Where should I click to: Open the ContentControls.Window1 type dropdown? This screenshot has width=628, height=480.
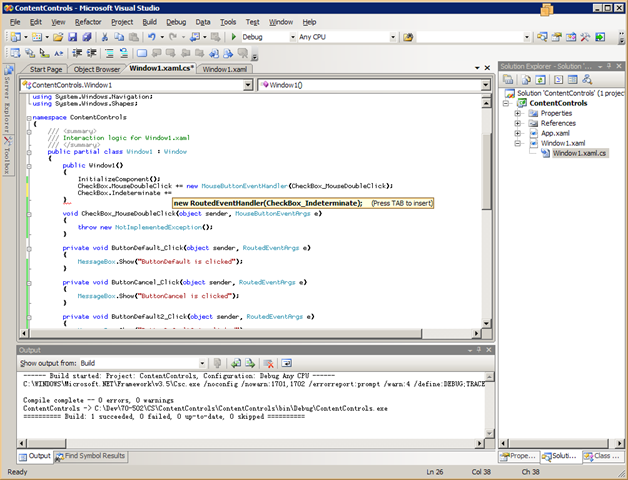point(248,85)
